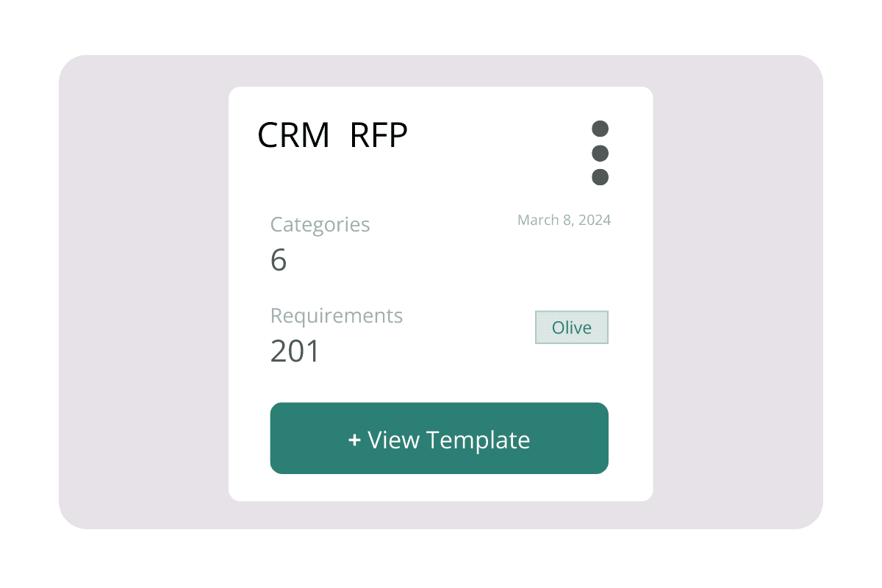Click the Requirements count 201
This screenshot has height=588, width=882.
(295, 351)
